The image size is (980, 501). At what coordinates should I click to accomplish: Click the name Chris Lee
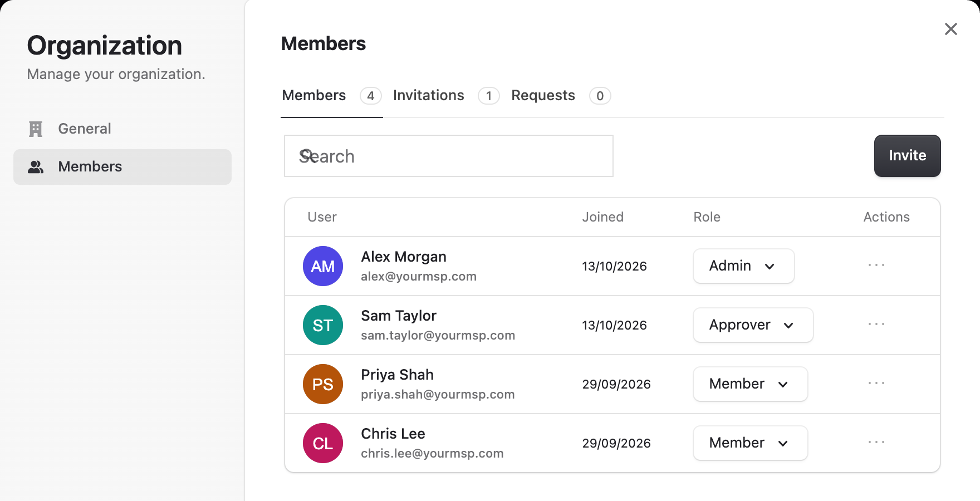tap(393, 434)
